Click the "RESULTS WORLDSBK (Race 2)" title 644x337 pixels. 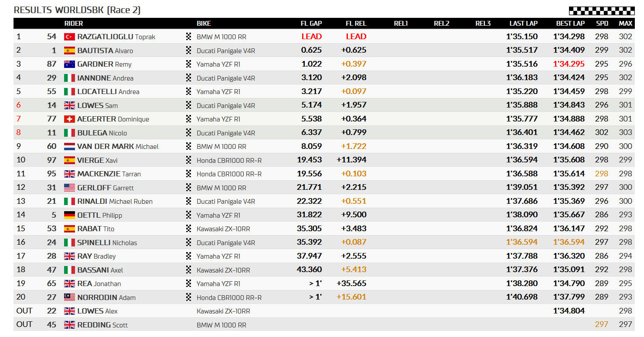(77, 10)
